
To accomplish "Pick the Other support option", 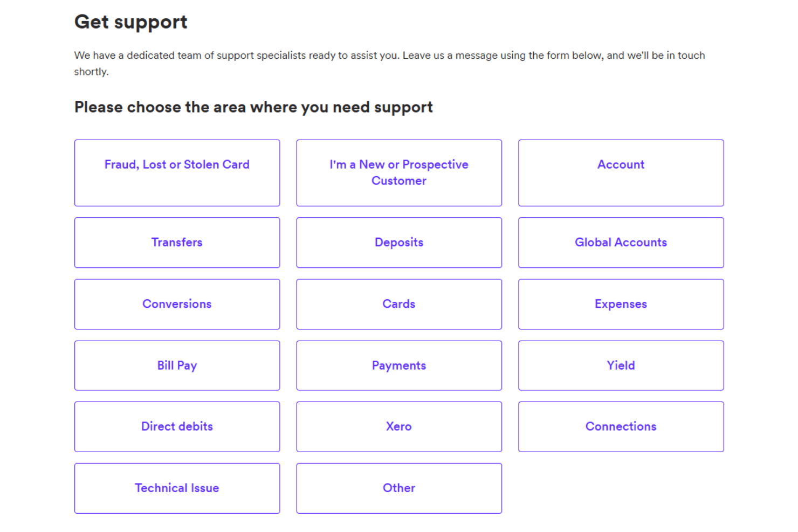I will coord(399,488).
